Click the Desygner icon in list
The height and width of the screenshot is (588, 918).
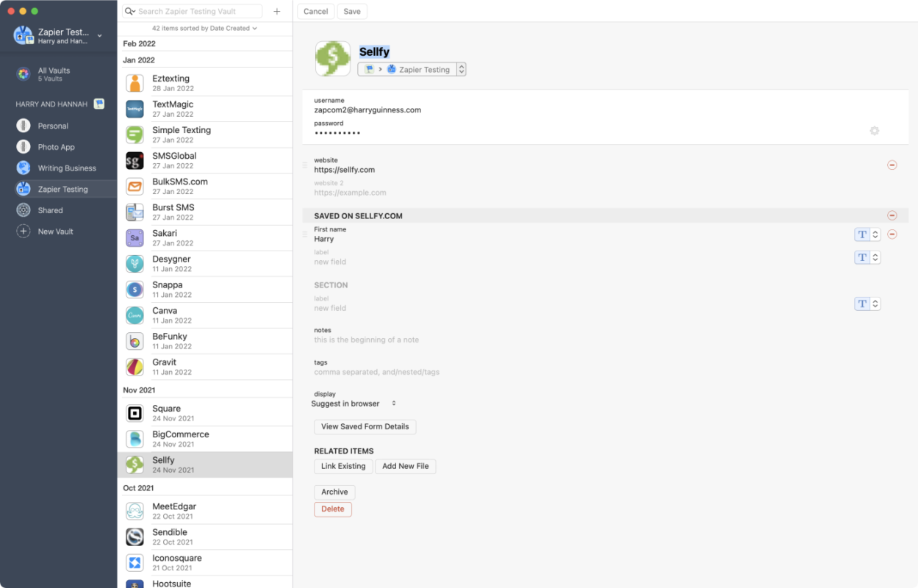pos(135,263)
